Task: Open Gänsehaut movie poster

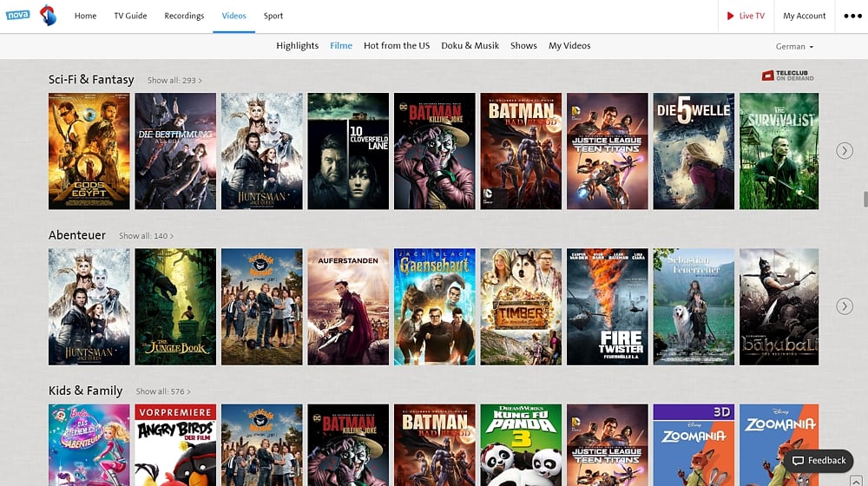Action: coord(435,306)
